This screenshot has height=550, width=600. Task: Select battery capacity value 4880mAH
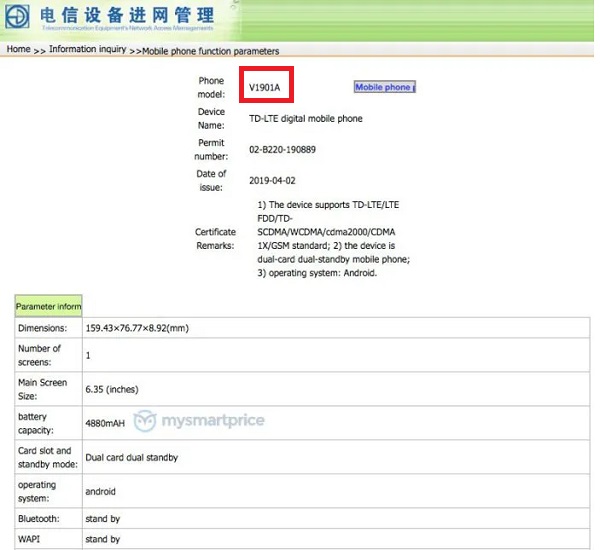pyautogui.click(x=105, y=423)
